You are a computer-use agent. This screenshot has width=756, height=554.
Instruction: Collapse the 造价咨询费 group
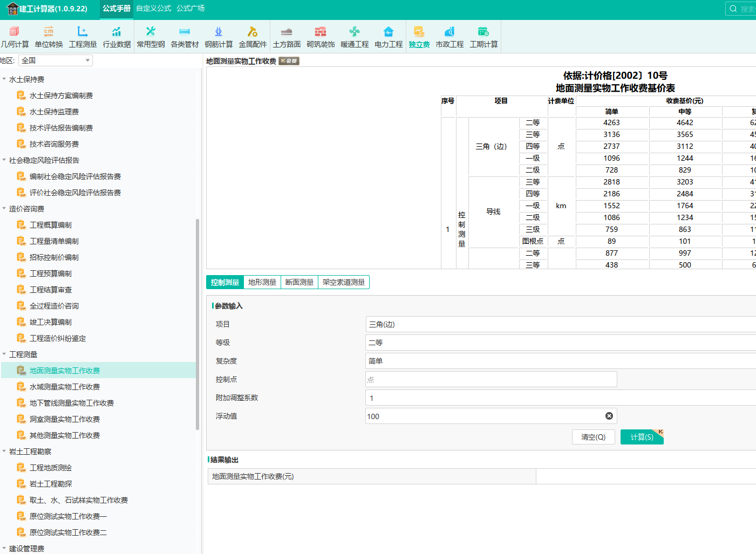[x=4, y=209]
